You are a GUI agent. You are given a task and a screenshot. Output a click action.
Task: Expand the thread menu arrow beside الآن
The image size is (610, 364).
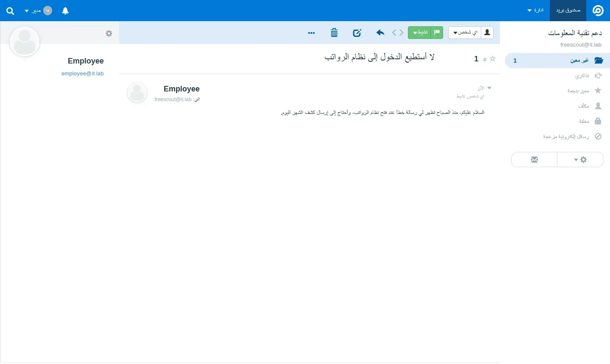click(489, 88)
